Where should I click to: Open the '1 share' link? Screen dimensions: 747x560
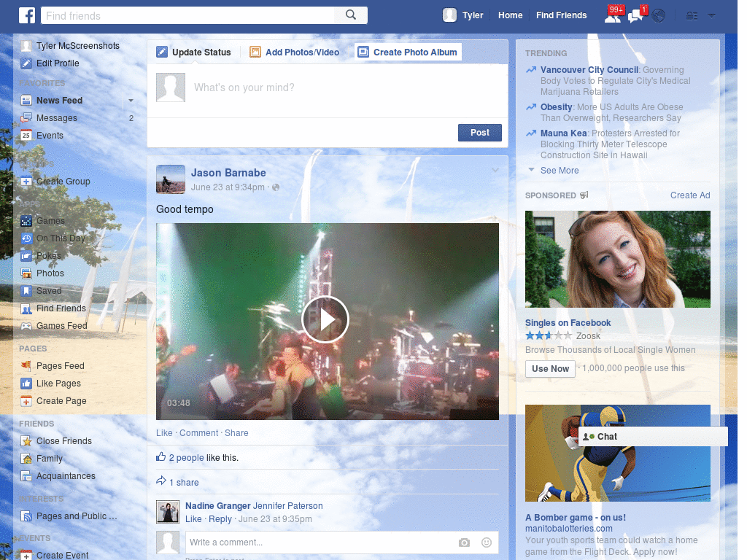184,483
